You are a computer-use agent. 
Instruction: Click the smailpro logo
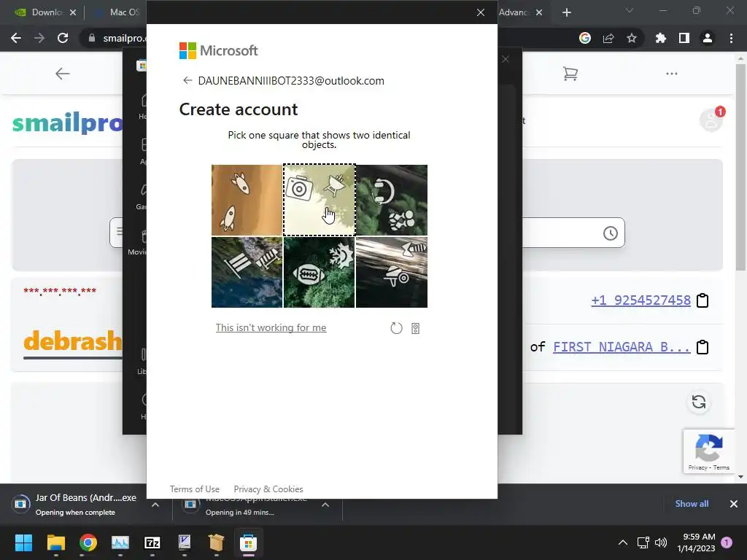tap(67, 122)
